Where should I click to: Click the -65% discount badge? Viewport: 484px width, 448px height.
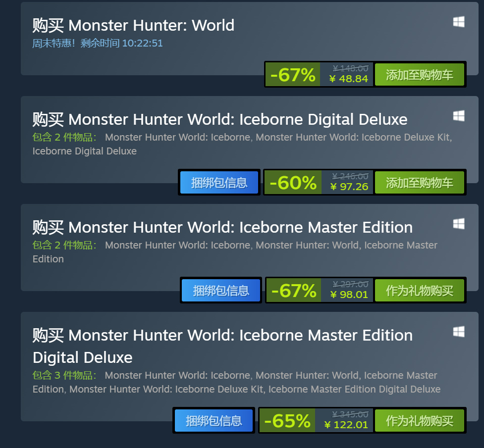pos(287,421)
